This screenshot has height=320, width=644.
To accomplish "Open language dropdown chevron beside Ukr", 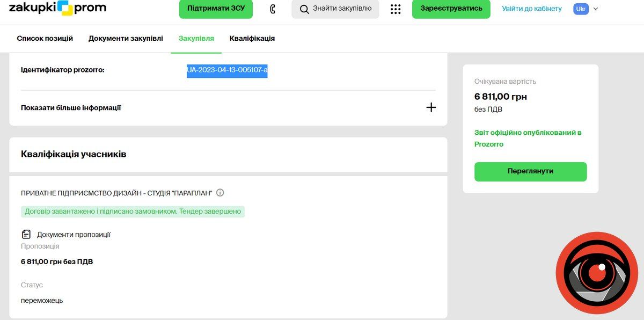I will (x=595, y=9).
